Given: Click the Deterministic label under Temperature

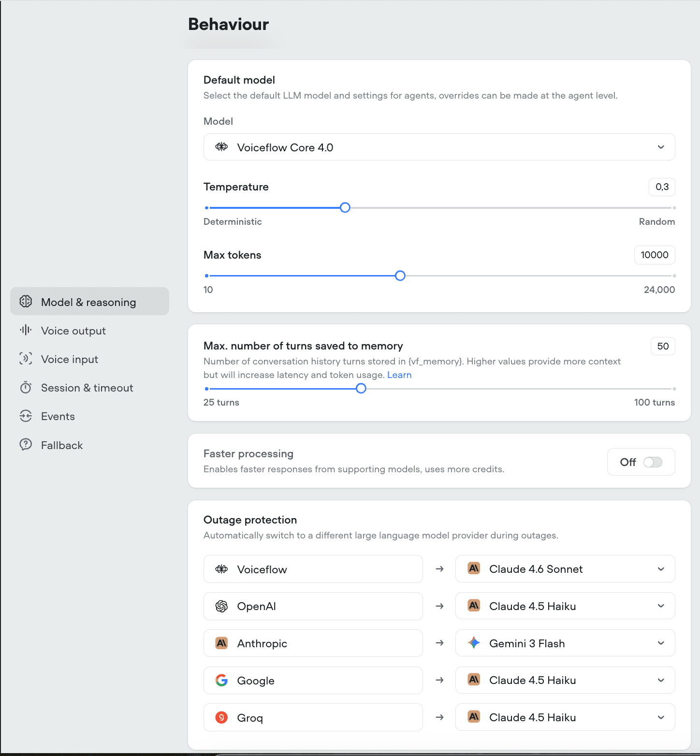Looking at the screenshot, I should 233,221.
